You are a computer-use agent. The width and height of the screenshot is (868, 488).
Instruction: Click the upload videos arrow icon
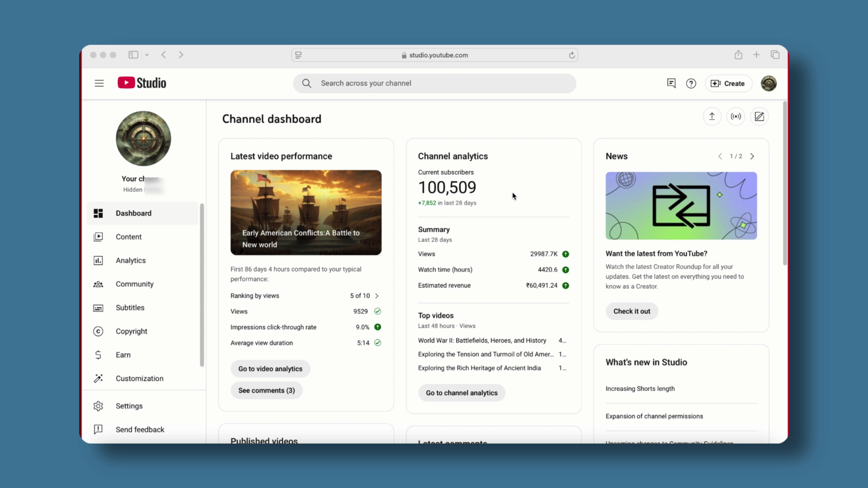(712, 117)
